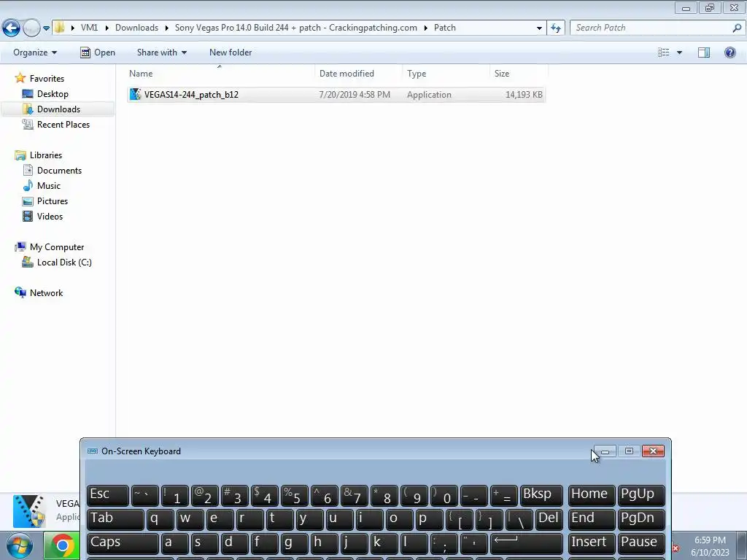Screen dimensions: 747x560
Task: Click the PgDn key on On-Screen Keyboard
Action: pyautogui.click(x=640, y=519)
